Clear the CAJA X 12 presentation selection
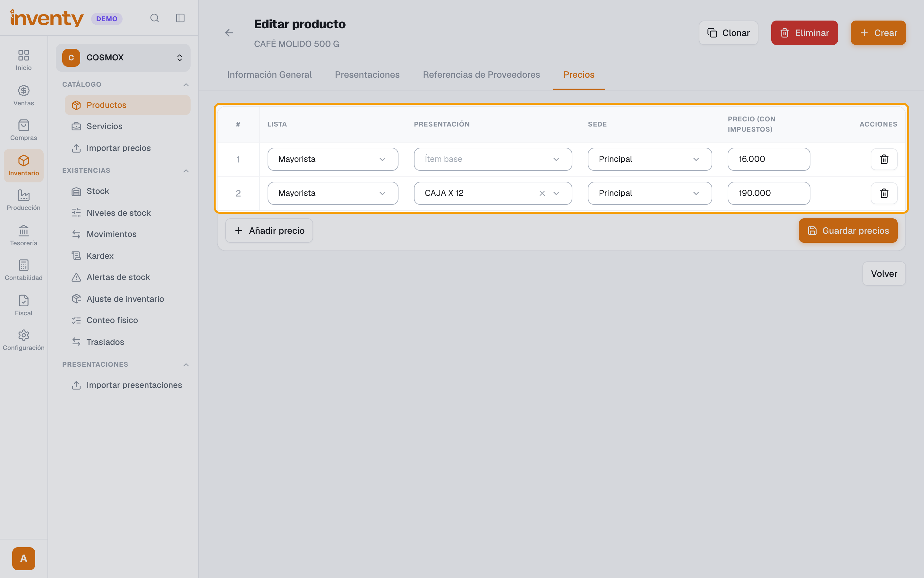Screen dimensions: 924x578 click(x=542, y=193)
